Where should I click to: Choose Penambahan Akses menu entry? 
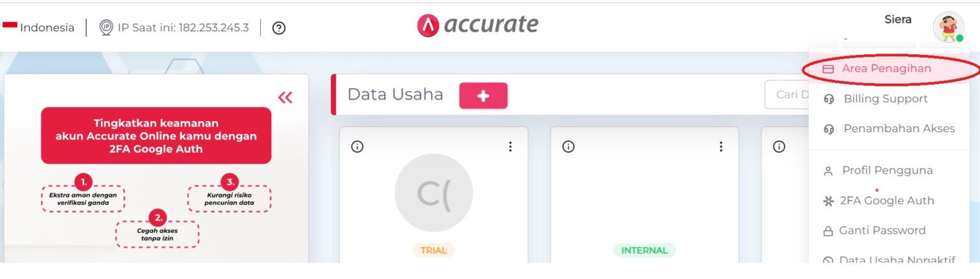pos(898,128)
